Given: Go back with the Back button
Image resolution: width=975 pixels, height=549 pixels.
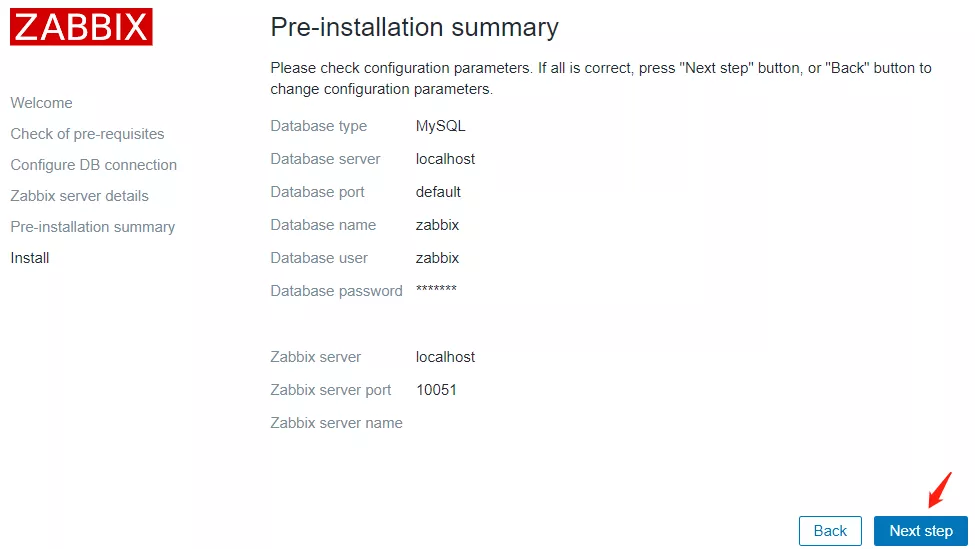Looking at the screenshot, I should coord(830,531).
